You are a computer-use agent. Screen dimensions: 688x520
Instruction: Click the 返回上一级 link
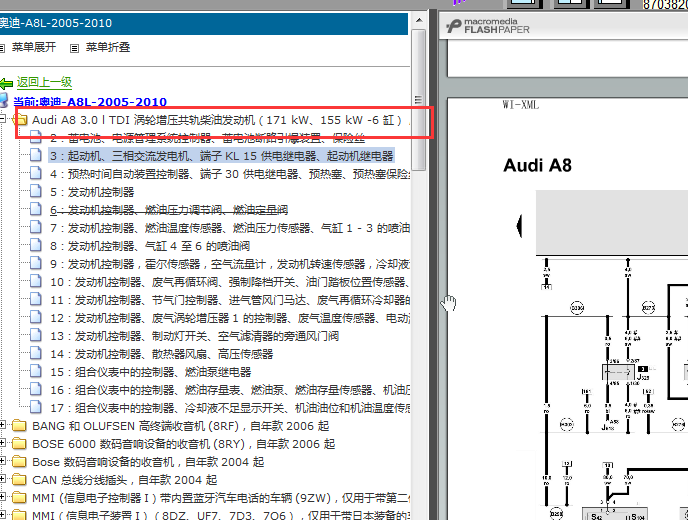tap(44, 82)
